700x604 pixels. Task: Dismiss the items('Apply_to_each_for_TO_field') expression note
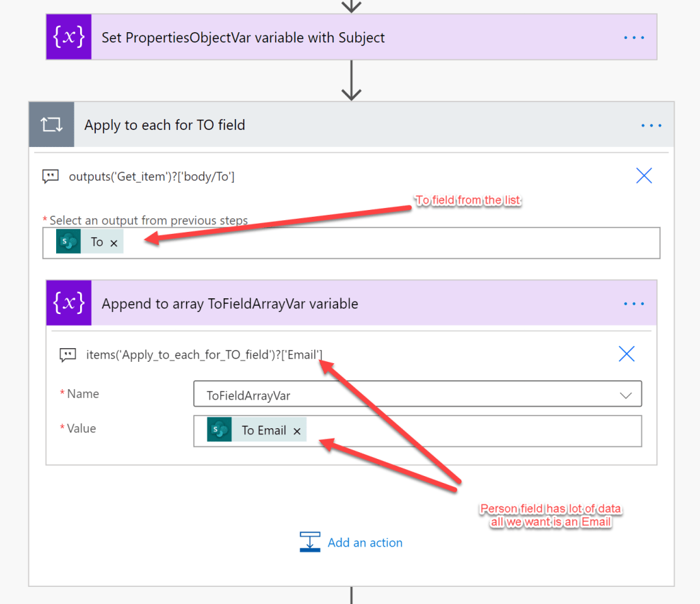(626, 354)
